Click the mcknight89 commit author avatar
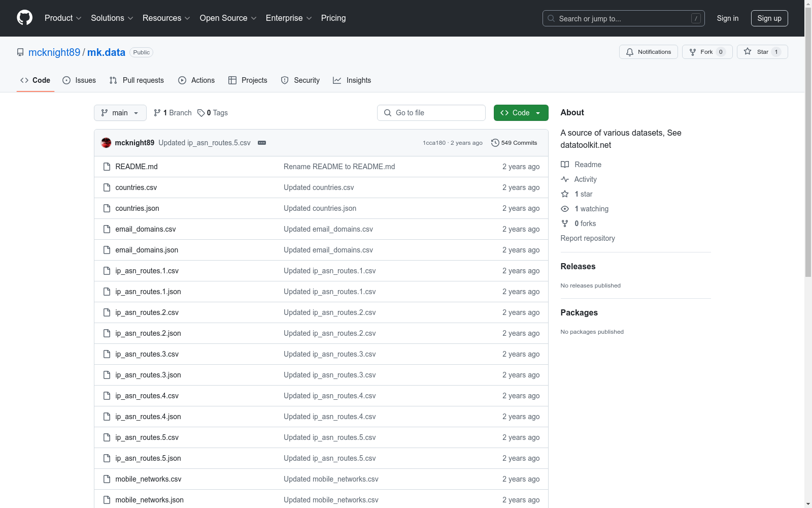This screenshot has height=508, width=812. (106, 143)
